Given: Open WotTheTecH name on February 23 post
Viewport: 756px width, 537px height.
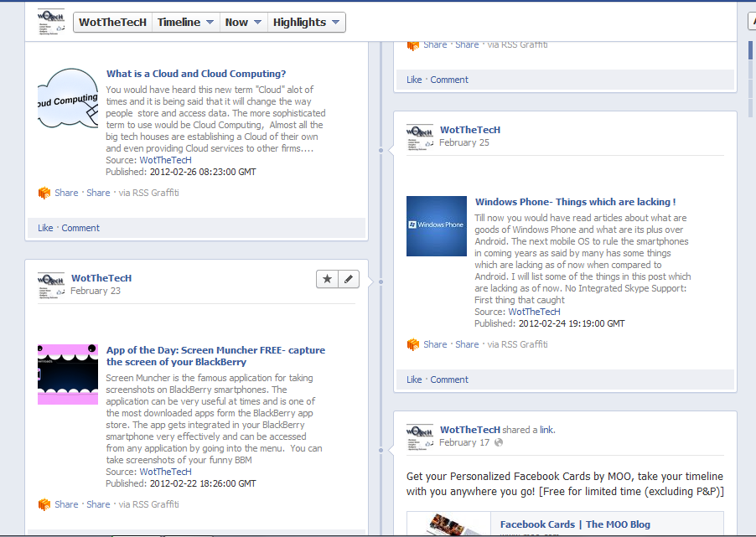Looking at the screenshot, I should (x=101, y=278).
